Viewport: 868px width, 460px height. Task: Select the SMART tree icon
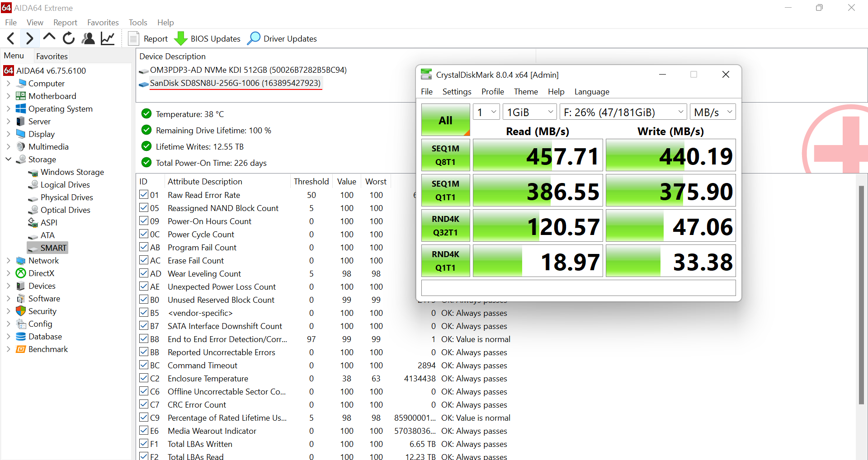pos(33,249)
